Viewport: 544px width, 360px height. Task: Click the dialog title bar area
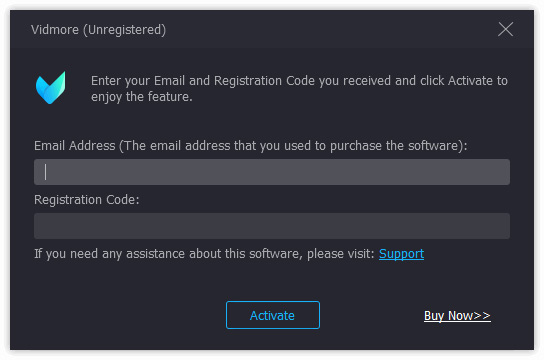pos(272,29)
